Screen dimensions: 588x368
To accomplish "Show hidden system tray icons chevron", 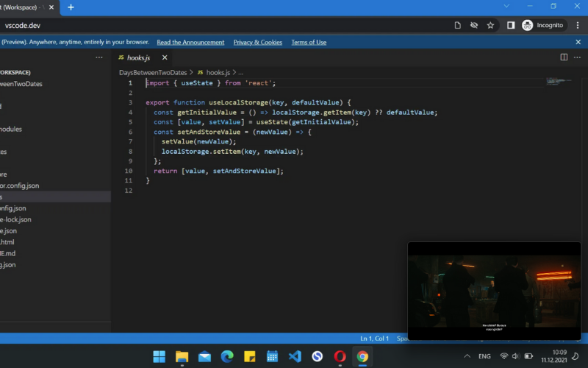I will 467,356.
